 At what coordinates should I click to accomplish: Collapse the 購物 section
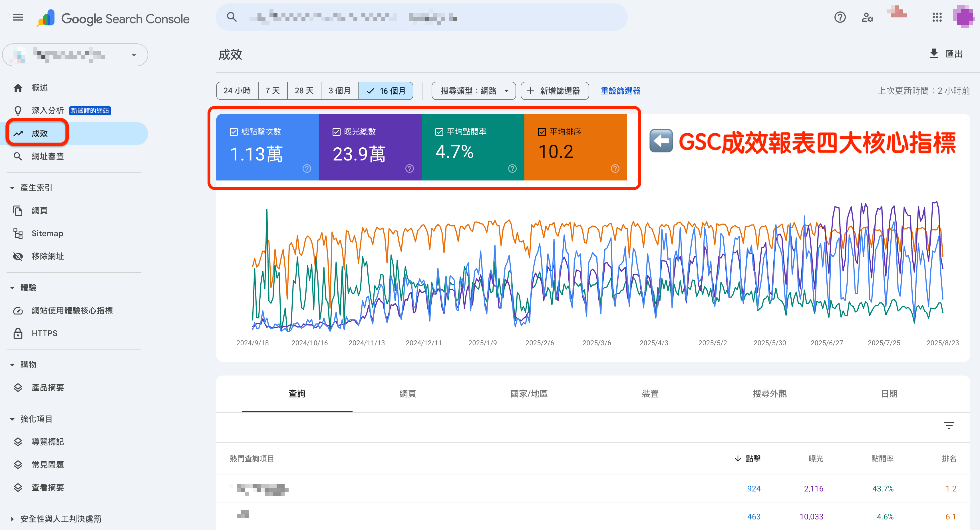12,365
